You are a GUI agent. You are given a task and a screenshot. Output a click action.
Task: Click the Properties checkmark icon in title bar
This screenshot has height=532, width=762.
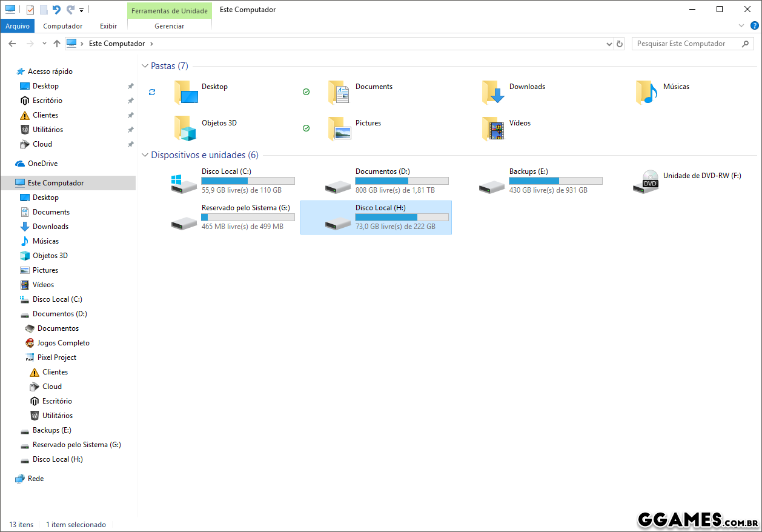pos(30,10)
